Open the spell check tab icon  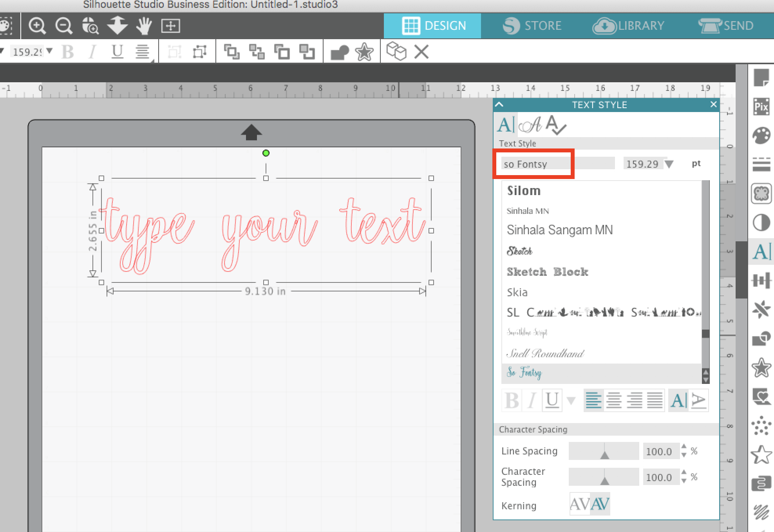[x=556, y=125]
